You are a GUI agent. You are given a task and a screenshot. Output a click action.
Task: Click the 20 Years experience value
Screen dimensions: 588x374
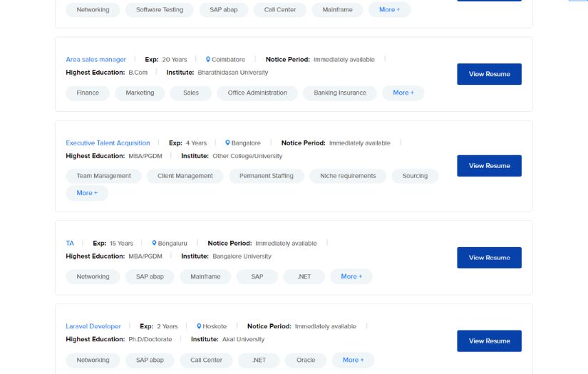point(175,60)
